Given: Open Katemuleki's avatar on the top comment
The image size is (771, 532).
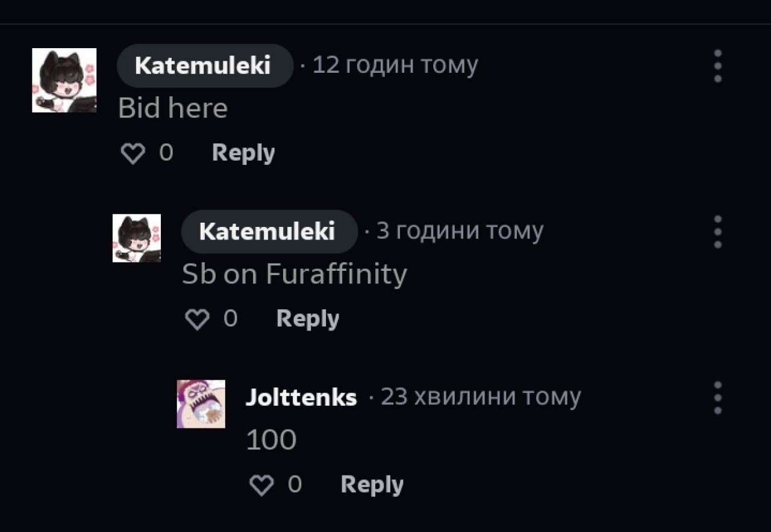Looking at the screenshot, I should (64, 80).
